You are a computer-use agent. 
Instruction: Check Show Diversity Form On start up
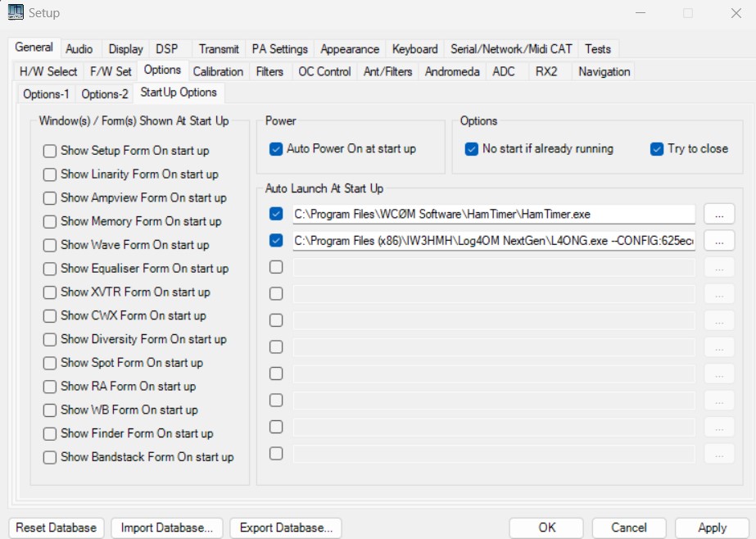pos(50,339)
